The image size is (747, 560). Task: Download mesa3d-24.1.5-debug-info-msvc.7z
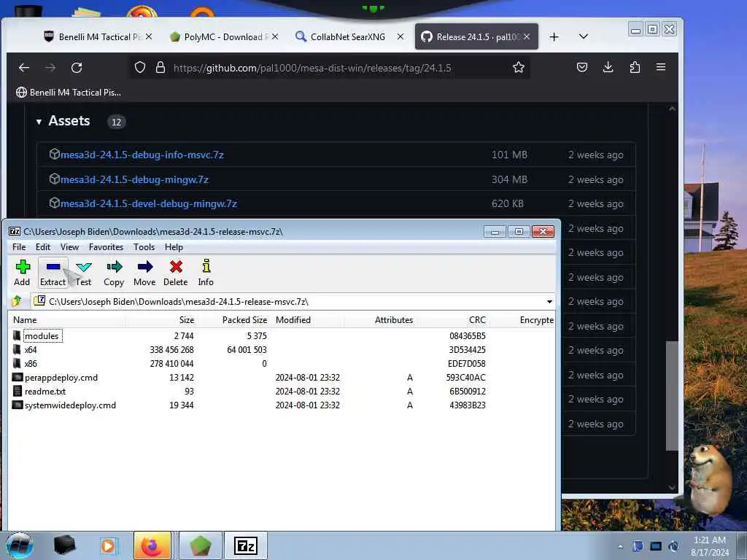(x=142, y=155)
